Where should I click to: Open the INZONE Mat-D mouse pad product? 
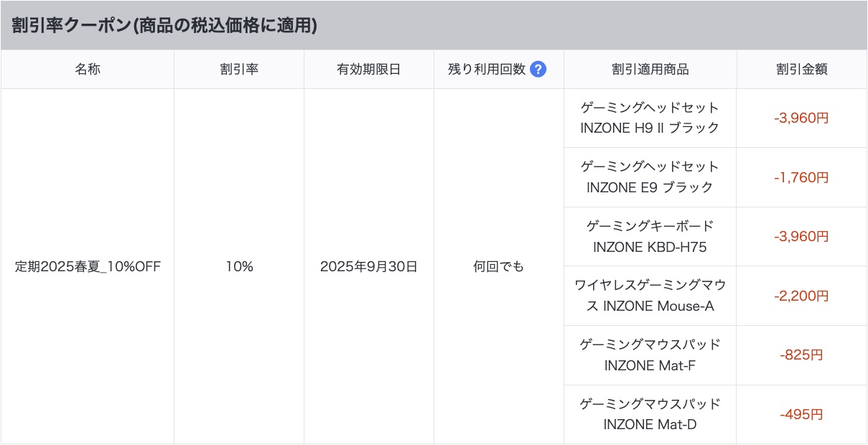pos(650,414)
